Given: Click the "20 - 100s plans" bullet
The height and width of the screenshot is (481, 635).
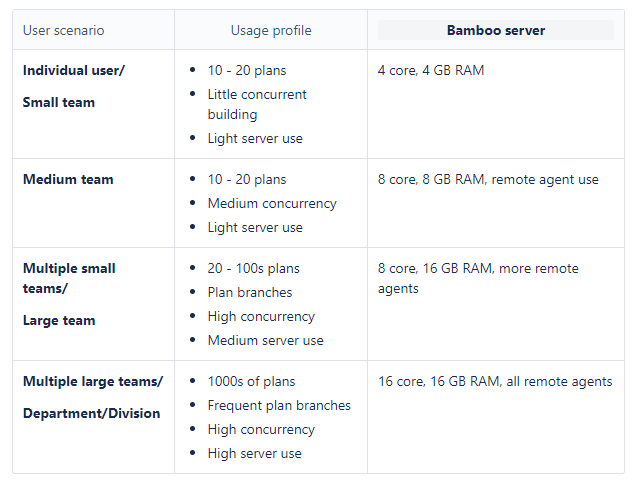Looking at the screenshot, I should click(253, 269).
